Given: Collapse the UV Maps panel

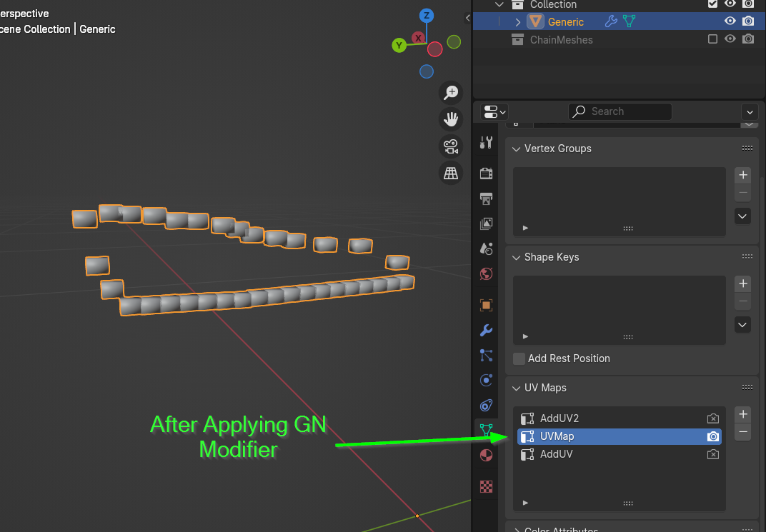Looking at the screenshot, I should click(x=517, y=388).
